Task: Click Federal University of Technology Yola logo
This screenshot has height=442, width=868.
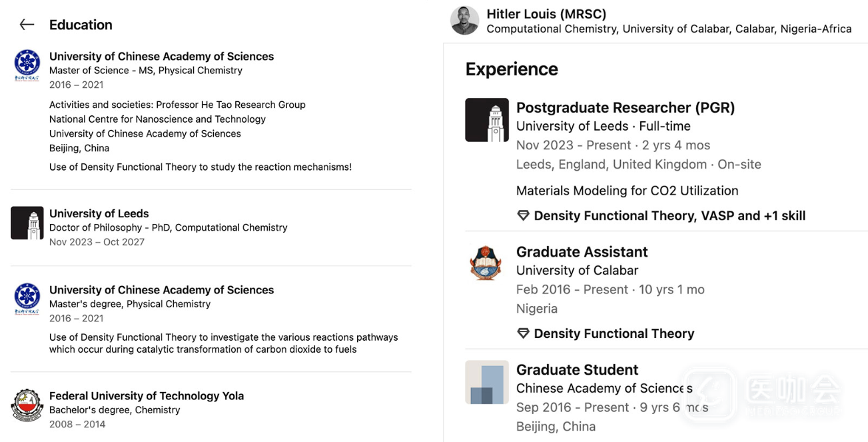Action: [x=27, y=405]
